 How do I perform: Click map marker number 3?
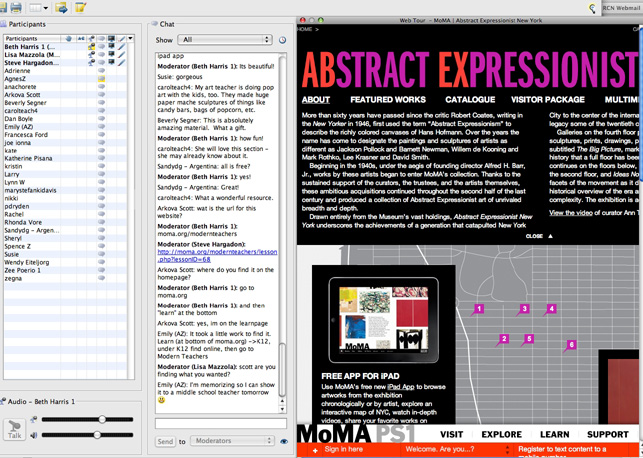(523, 310)
